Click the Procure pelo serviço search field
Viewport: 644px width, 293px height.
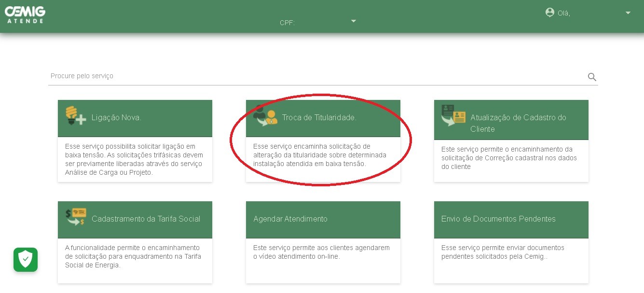[193, 76]
